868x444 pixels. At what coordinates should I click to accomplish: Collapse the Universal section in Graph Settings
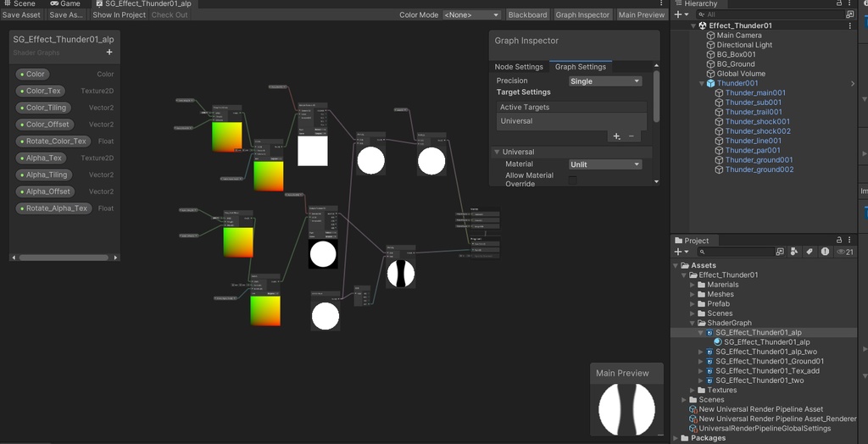tap(497, 152)
